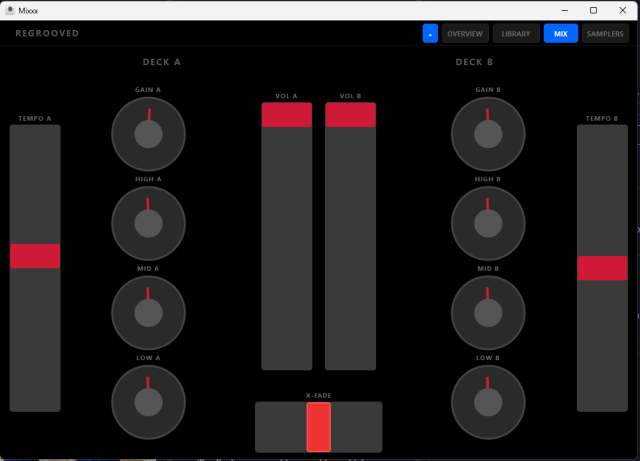Click the Mid A EQ knob
640x461 pixels.
point(148,312)
